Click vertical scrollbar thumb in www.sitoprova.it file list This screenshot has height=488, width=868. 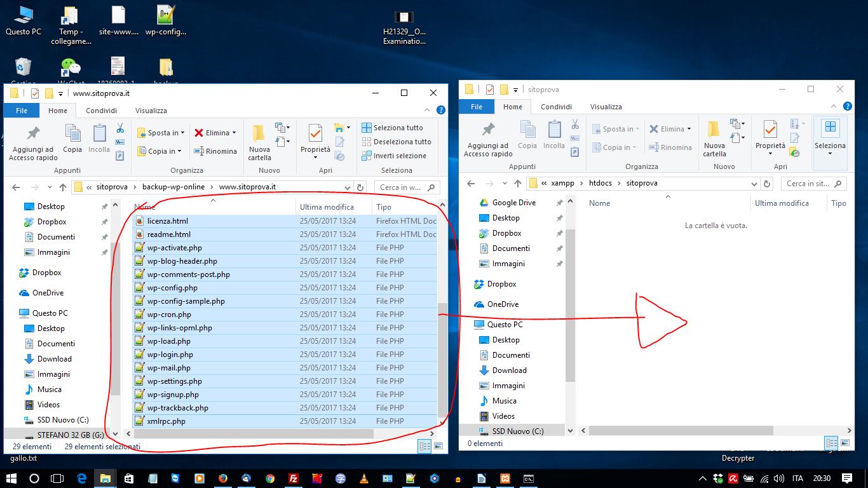(x=442, y=360)
